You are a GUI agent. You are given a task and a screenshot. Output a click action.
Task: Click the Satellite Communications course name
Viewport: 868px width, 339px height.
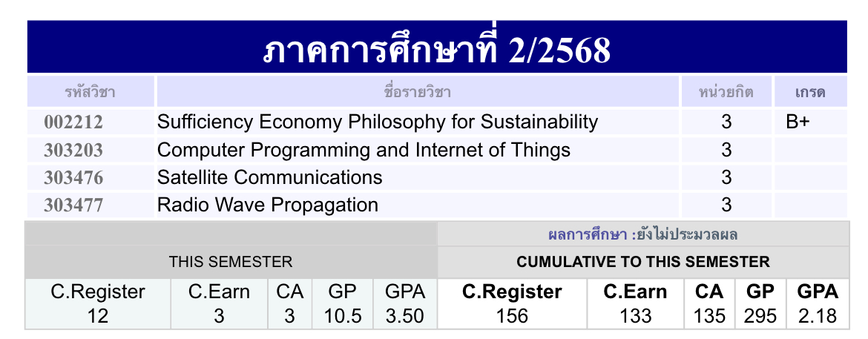pos(270,178)
